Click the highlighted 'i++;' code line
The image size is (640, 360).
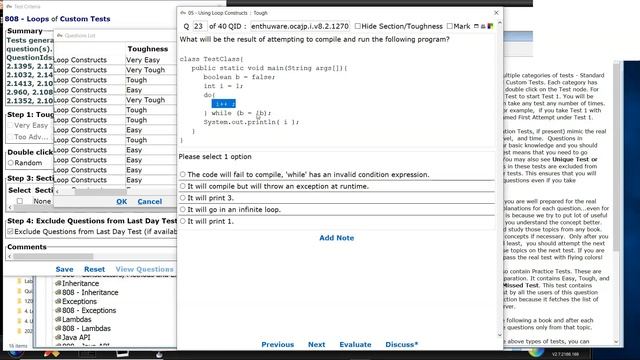224,104
